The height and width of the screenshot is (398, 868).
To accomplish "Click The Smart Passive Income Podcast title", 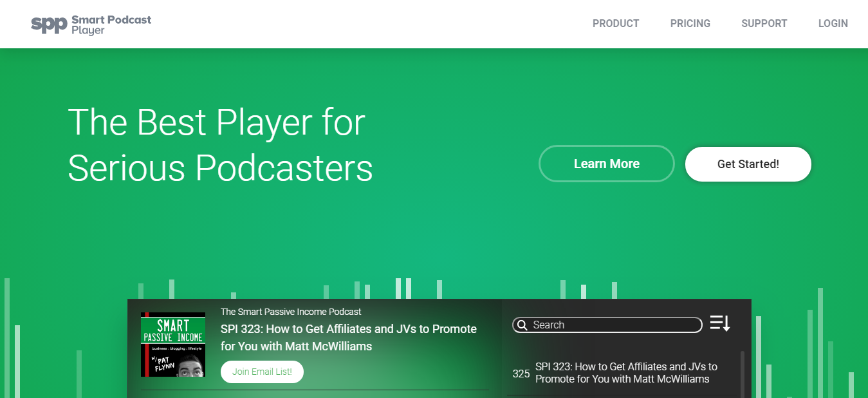I will 291,312.
